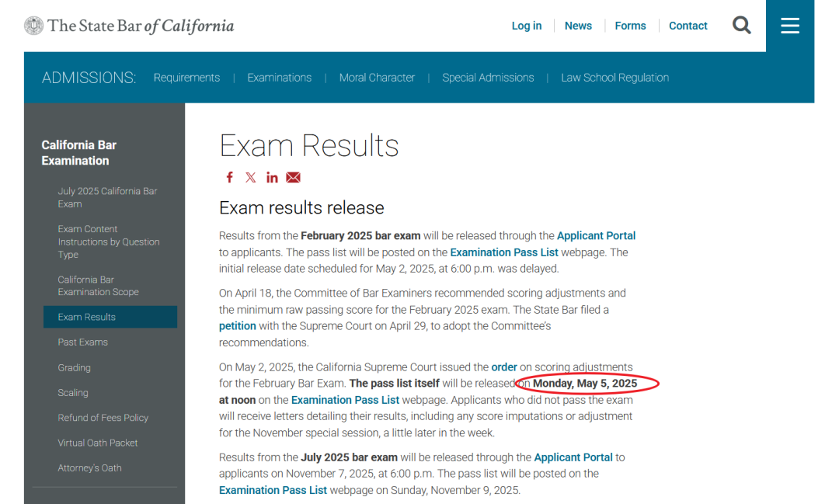
Task: Select Requirements in Admissions menu
Action: (x=186, y=78)
